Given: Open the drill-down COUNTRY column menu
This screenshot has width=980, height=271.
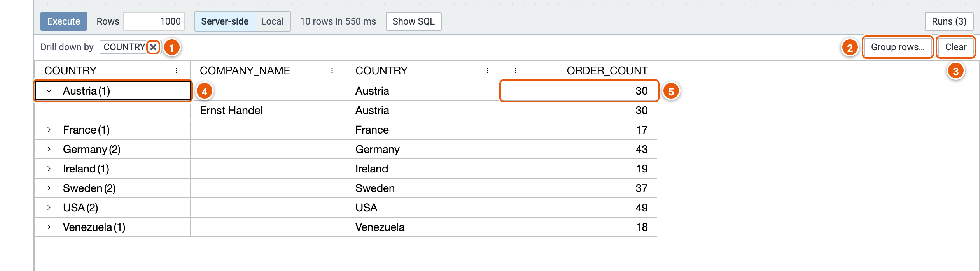Looking at the screenshot, I should [177, 70].
